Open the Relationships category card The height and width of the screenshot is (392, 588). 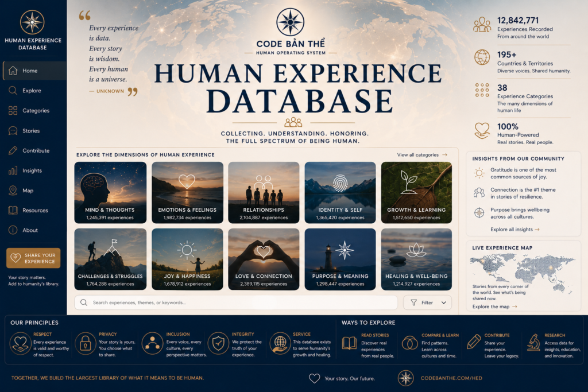point(264,193)
